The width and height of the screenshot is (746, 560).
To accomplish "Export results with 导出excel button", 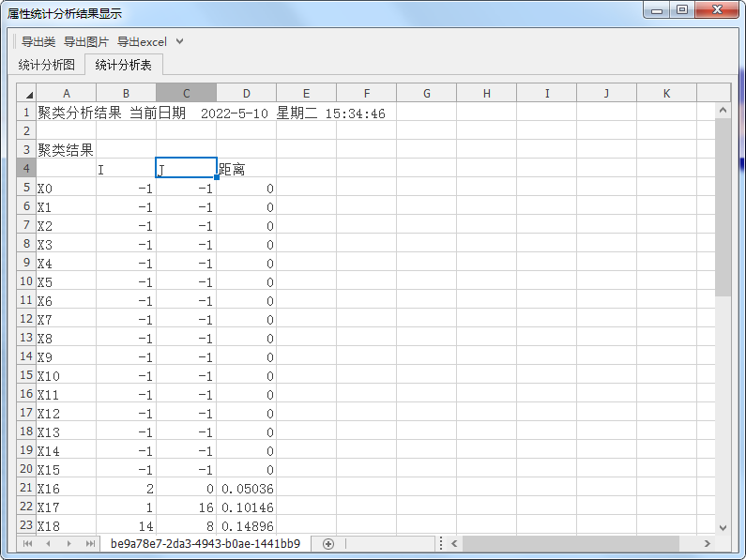I will (142, 41).
